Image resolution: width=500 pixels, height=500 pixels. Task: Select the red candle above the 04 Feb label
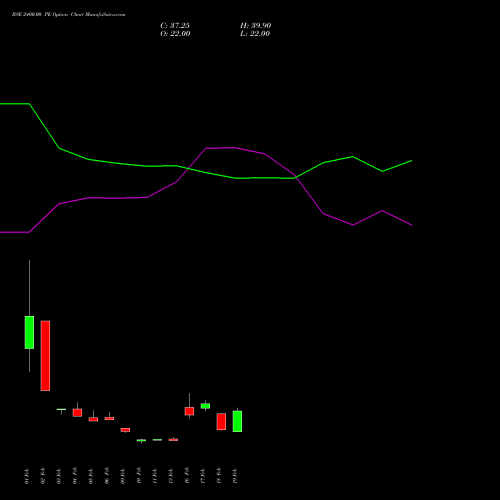tap(77, 413)
